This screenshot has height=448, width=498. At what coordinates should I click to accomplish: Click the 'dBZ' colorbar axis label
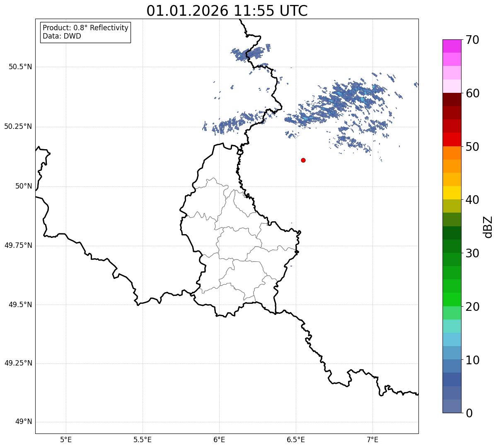click(488, 227)
